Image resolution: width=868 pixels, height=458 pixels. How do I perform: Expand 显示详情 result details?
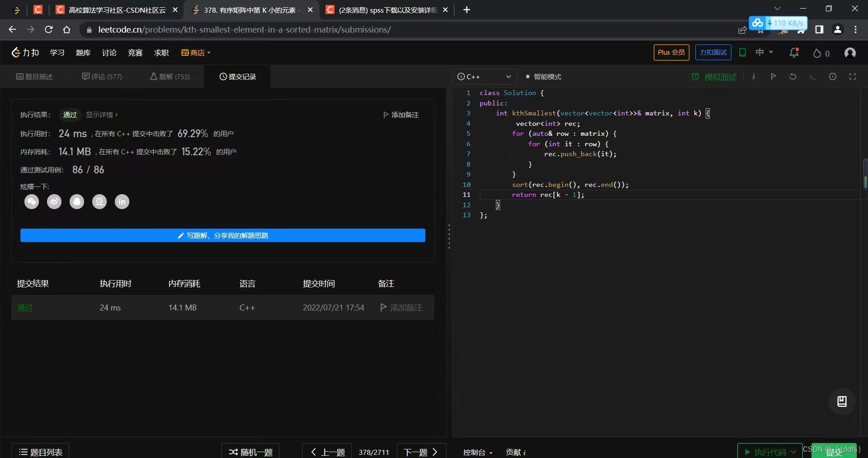click(102, 115)
